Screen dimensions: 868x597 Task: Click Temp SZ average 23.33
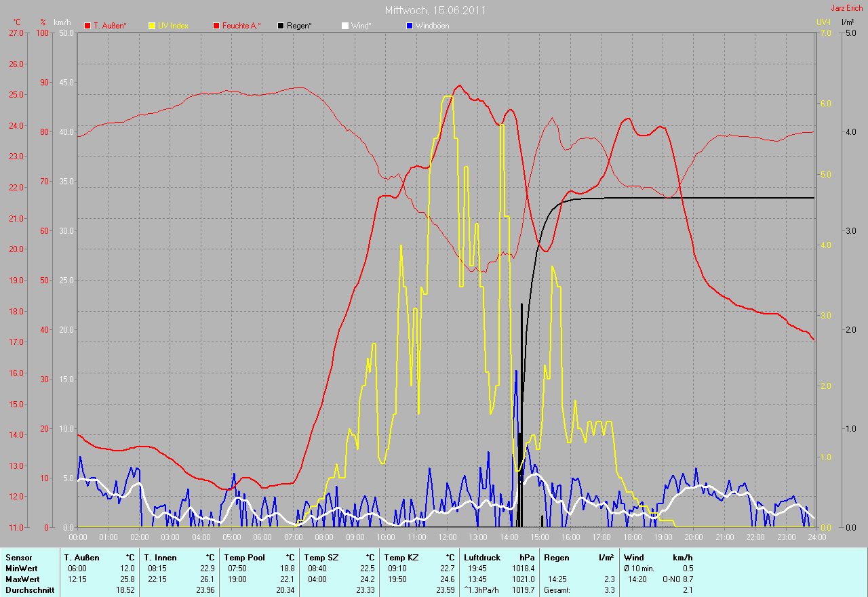pos(365,590)
